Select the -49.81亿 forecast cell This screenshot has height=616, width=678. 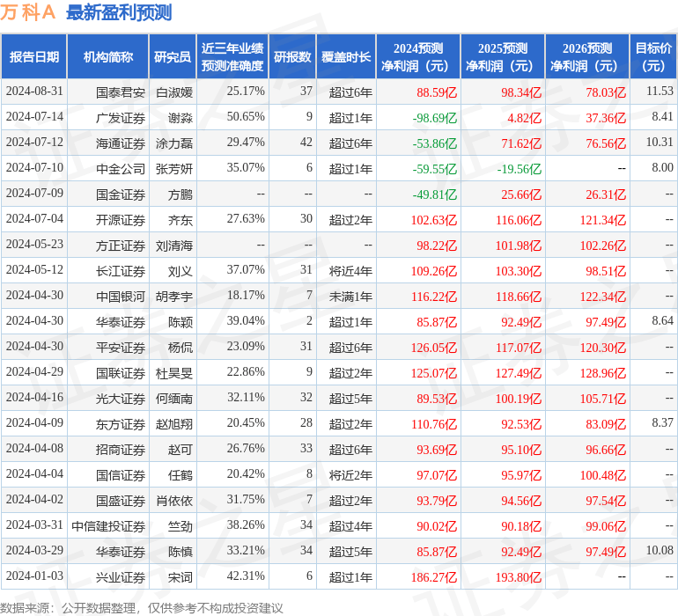tap(435, 194)
